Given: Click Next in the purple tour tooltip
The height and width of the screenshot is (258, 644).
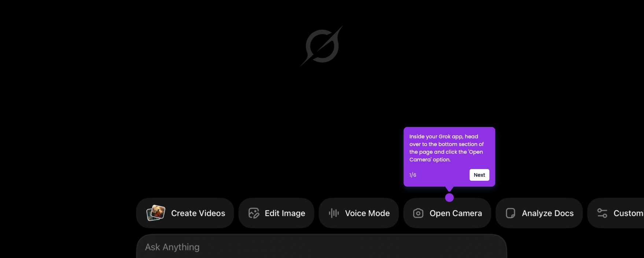Looking at the screenshot, I should tap(479, 175).
